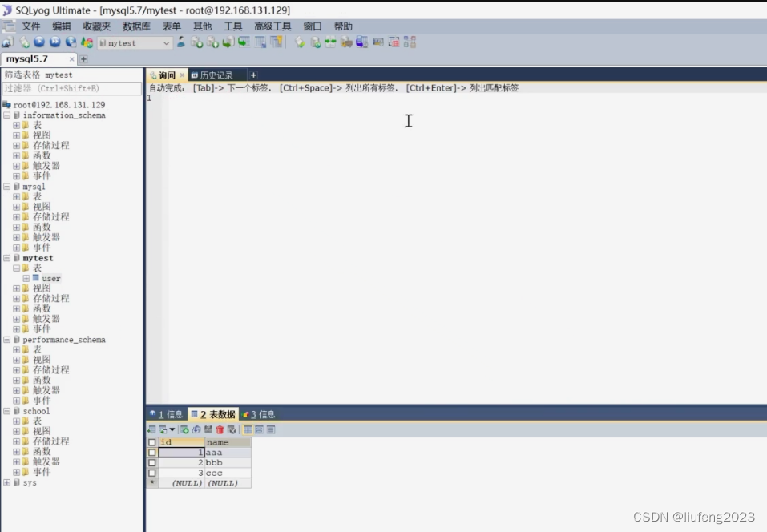Select the cell containing aaa
The width and height of the screenshot is (767, 532).
228,453
